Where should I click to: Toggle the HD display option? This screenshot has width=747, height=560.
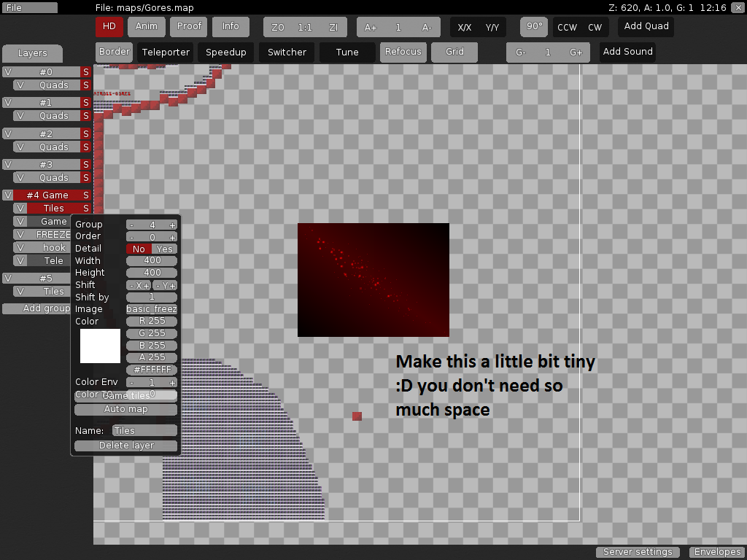(109, 26)
